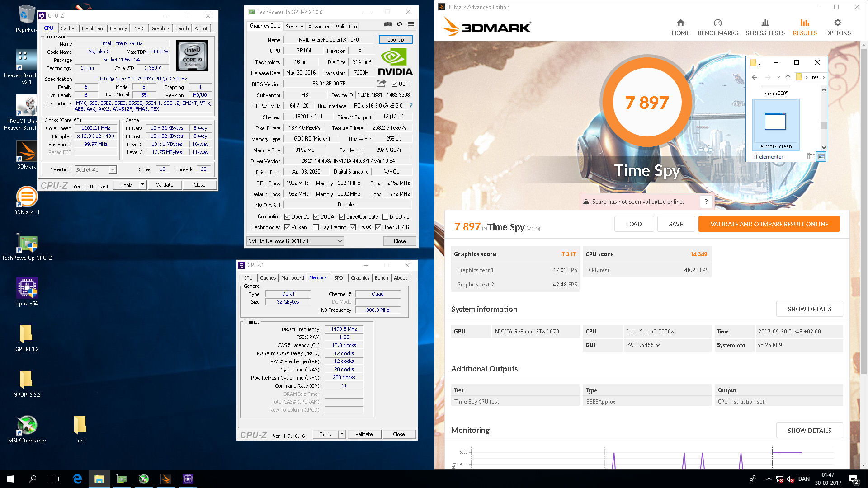This screenshot has height=488, width=868.
Task: Open Action Center notifications
Action: pyautogui.click(x=854, y=479)
